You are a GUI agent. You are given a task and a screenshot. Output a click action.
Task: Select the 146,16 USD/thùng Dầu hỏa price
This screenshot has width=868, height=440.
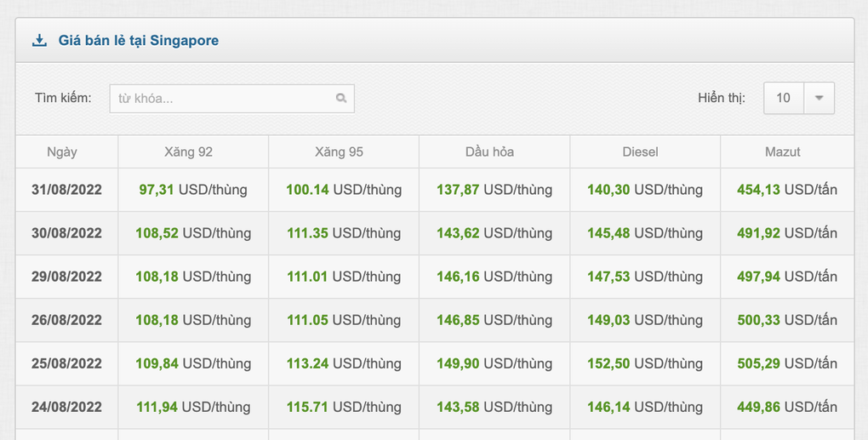494,277
